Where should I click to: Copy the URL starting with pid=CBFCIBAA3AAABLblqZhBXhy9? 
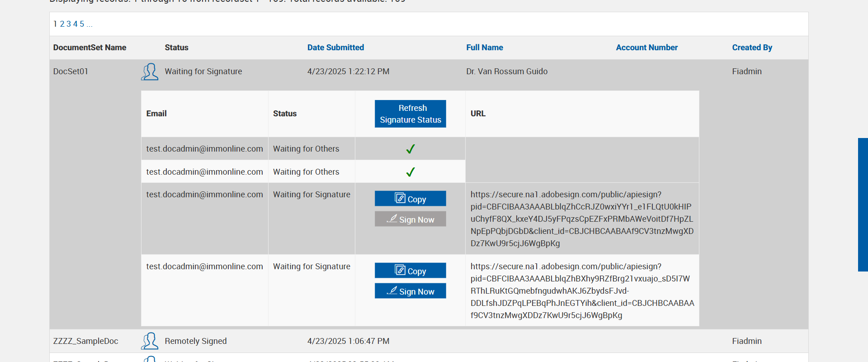pyautogui.click(x=410, y=271)
